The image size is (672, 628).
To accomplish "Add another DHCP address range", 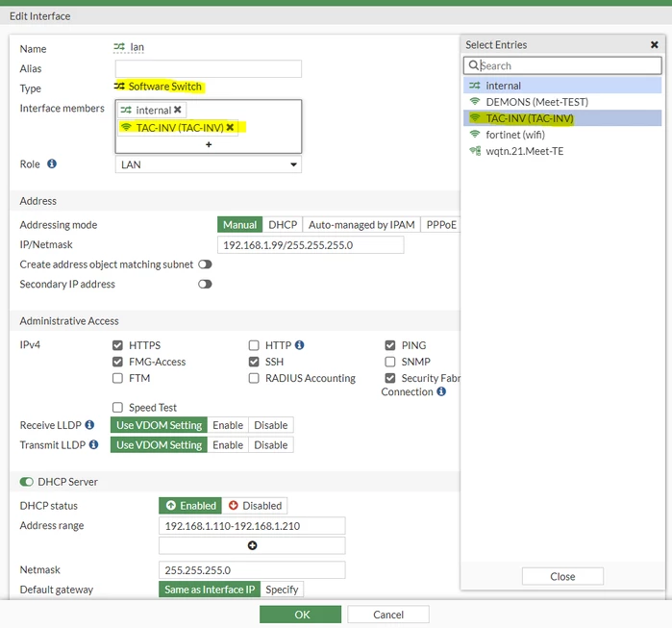I will pyautogui.click(x=253, y=545).
